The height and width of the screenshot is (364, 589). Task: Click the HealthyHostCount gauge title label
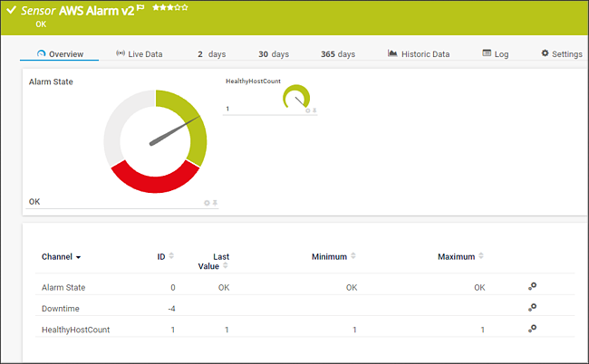[253, 81]
